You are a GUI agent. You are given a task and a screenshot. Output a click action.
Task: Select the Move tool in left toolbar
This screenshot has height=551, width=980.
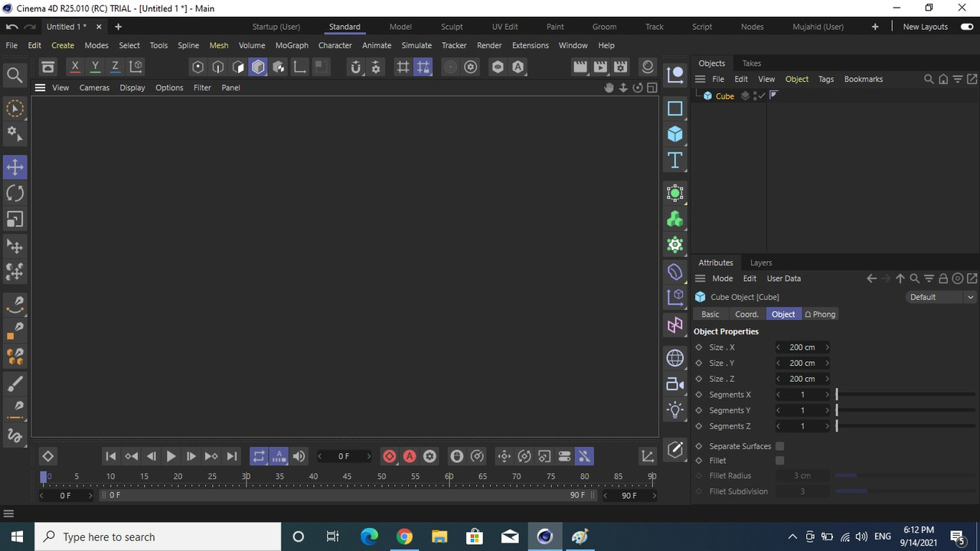15,167
